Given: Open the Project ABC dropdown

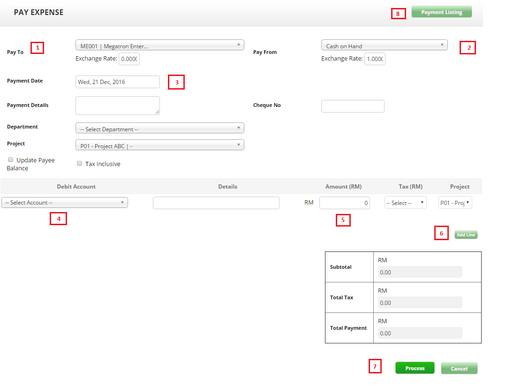Looking at the screenshot, I should (x=160, y=145).
